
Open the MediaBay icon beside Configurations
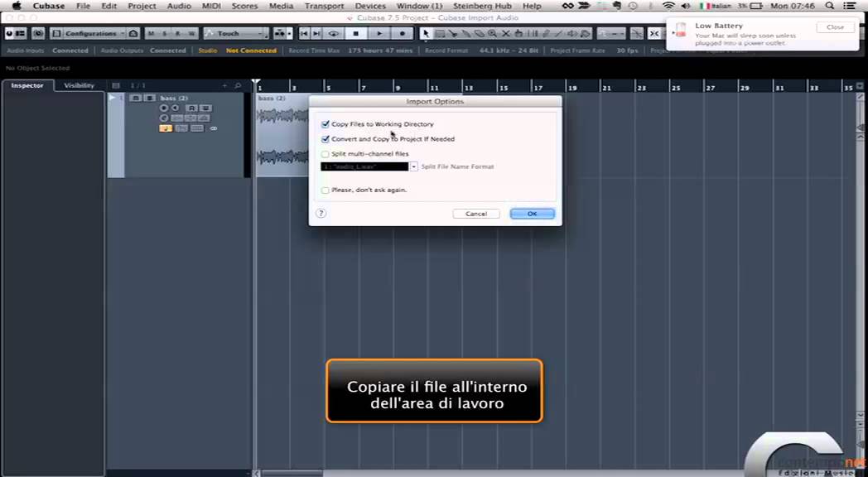[x=133, y=34]
